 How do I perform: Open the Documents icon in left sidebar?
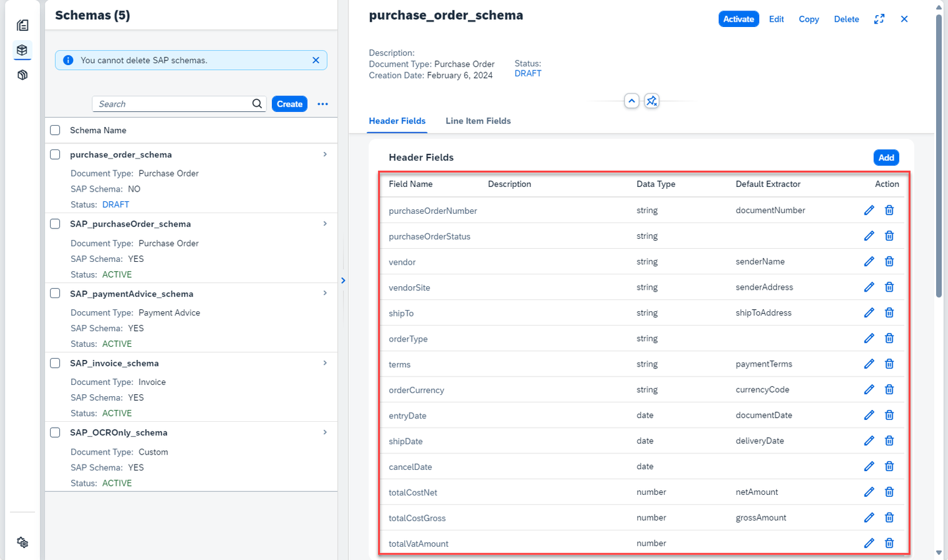(x=22, y=25)
